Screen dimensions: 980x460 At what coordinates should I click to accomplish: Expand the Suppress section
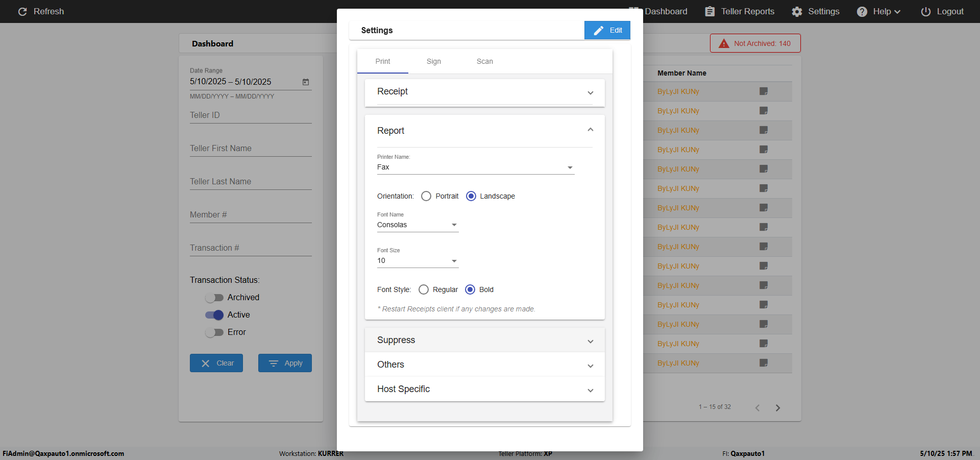tap(484, 340)
